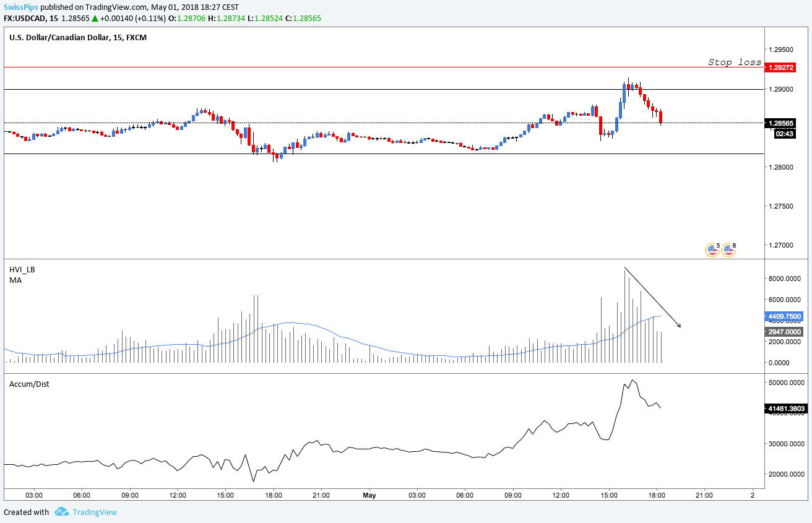Click the 6000.0000 volume axis label
Screen dimensions: 812x523
[784, 300]
